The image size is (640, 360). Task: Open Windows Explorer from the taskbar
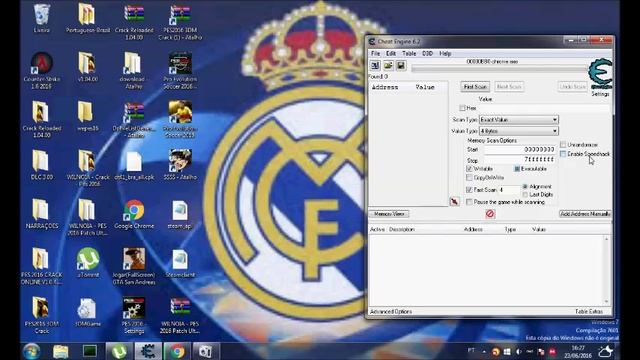60,351
